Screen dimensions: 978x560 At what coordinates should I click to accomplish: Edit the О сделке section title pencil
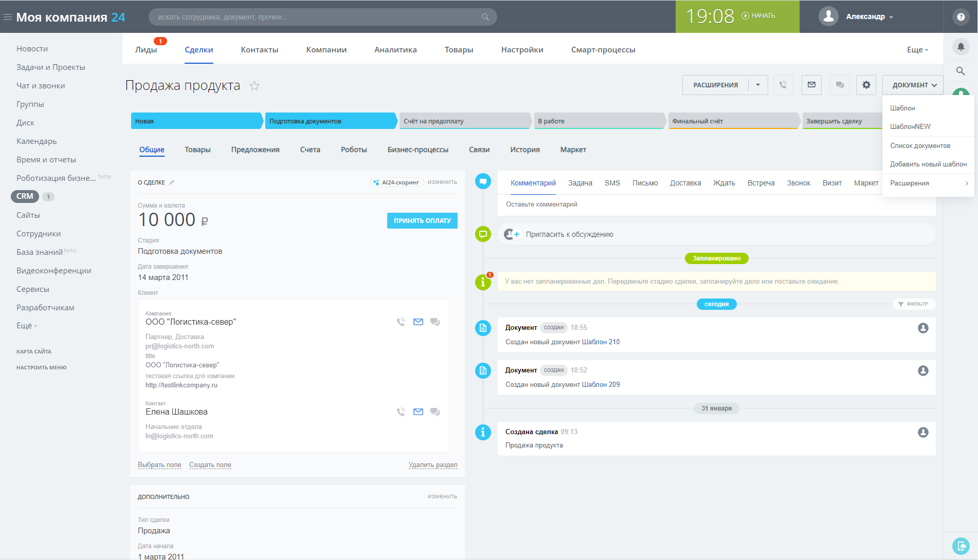pos(172,182)
